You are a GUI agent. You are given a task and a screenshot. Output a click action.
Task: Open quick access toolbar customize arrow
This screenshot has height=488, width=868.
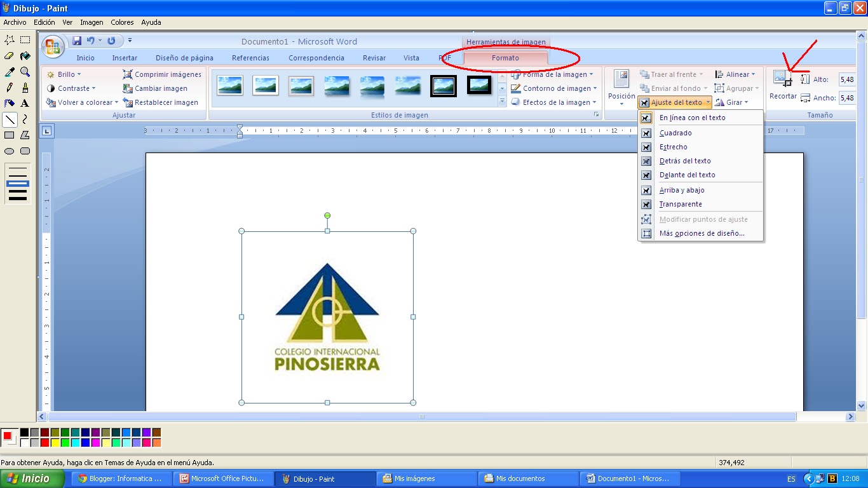pyautogui.click(x=130, y=41)
